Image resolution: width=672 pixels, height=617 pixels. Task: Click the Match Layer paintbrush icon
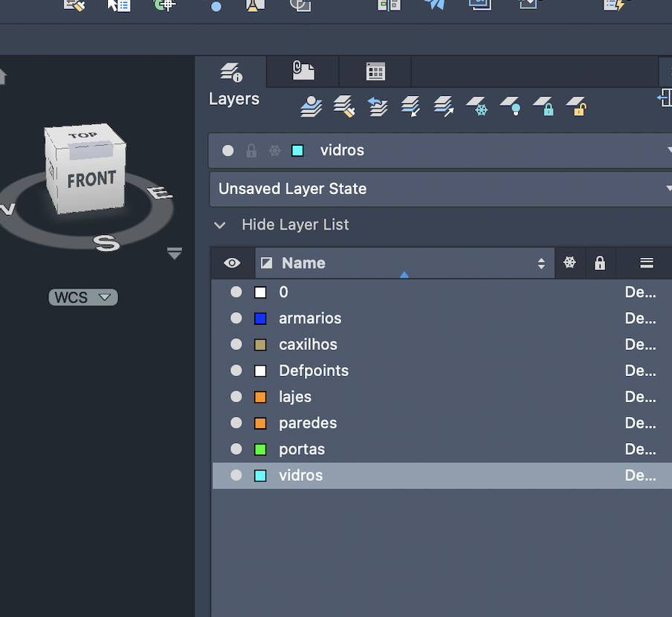[x=343, y=106]
